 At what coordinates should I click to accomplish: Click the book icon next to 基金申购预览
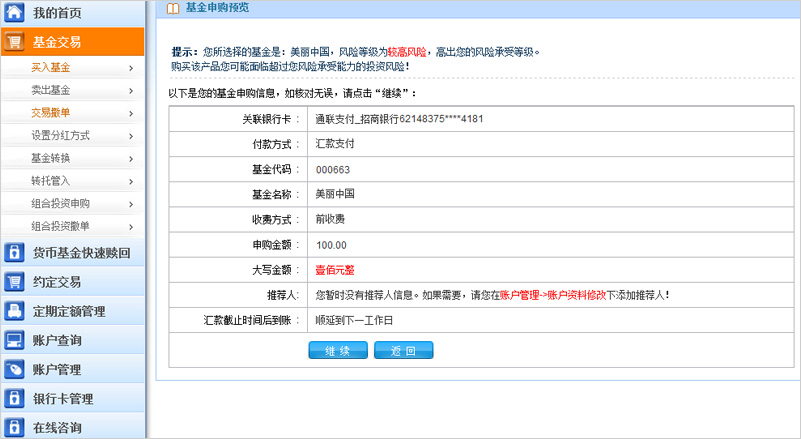tap(173, 8)
